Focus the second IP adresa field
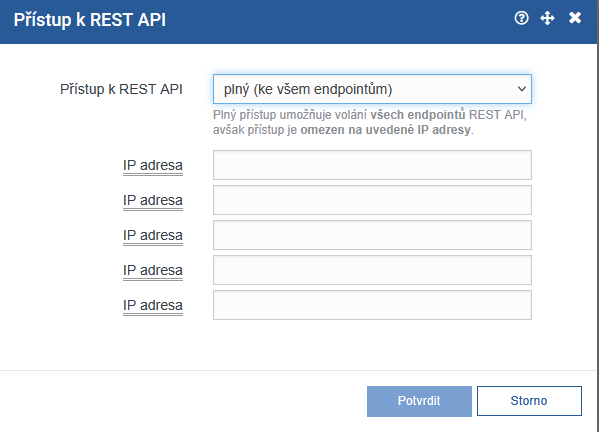The width and height of the screenshot is (599, 432). (x=372, y=200)
